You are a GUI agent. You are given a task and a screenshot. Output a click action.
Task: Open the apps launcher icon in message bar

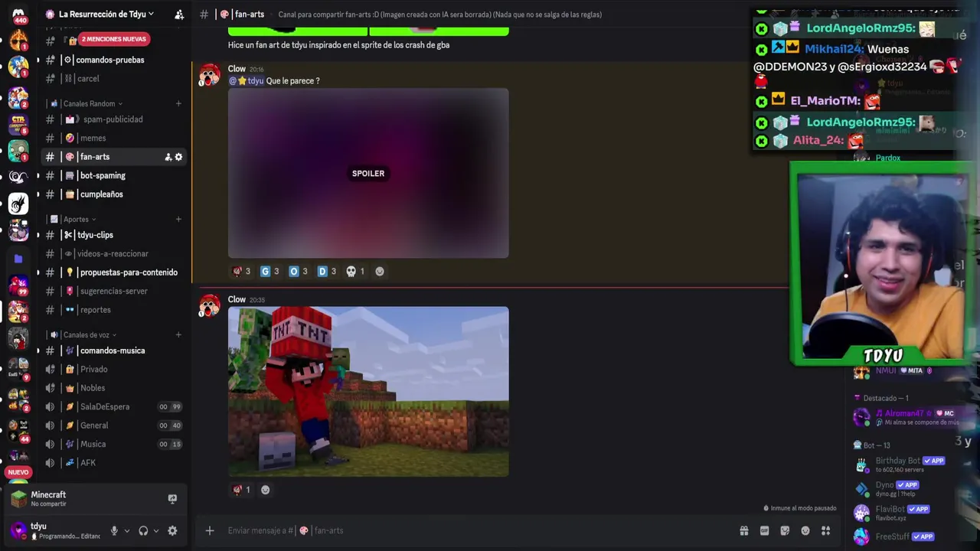click(826, 530)
